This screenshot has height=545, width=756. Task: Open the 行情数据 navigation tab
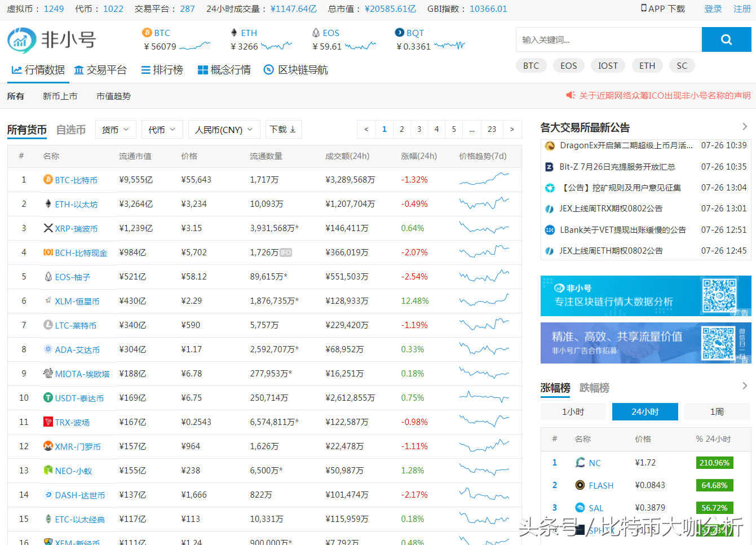[x=38, y=70]
